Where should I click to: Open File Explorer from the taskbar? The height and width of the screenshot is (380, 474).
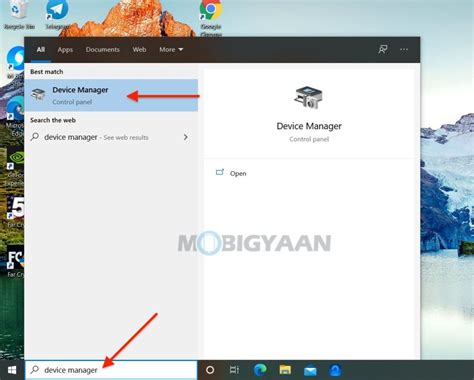pyautogui.click(x=285, y=370)
